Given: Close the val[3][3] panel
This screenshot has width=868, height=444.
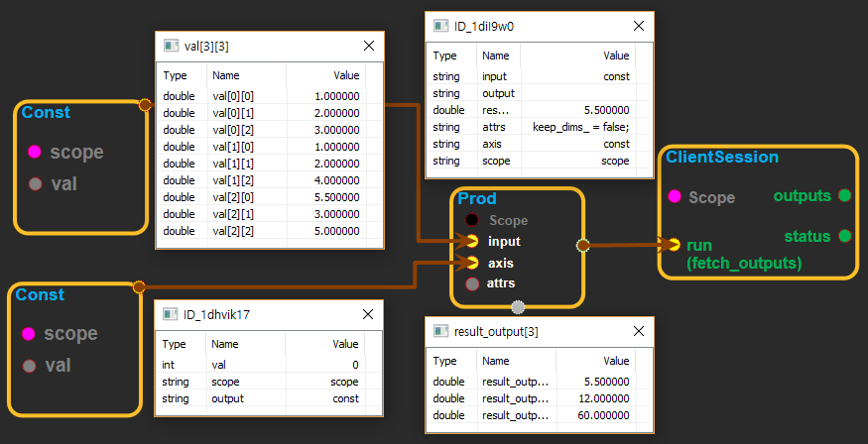Looking at the screenshot, I should point(369,46).
